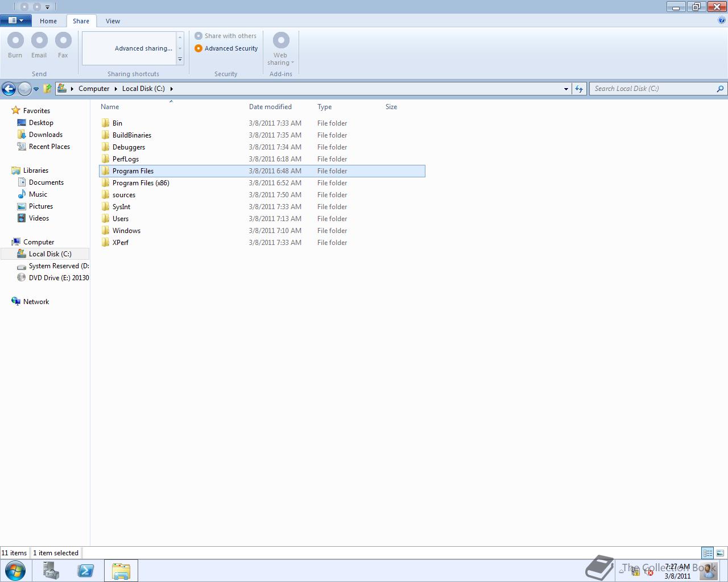Select Desktop under Favorites
This screenshot has width=728, height=582.
coord(41,123)
